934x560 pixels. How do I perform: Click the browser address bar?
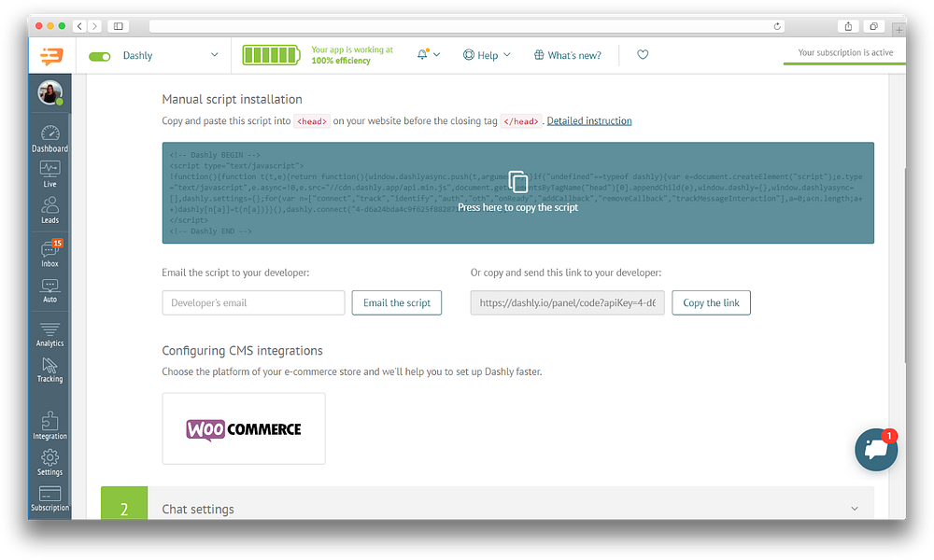(467, 26)
